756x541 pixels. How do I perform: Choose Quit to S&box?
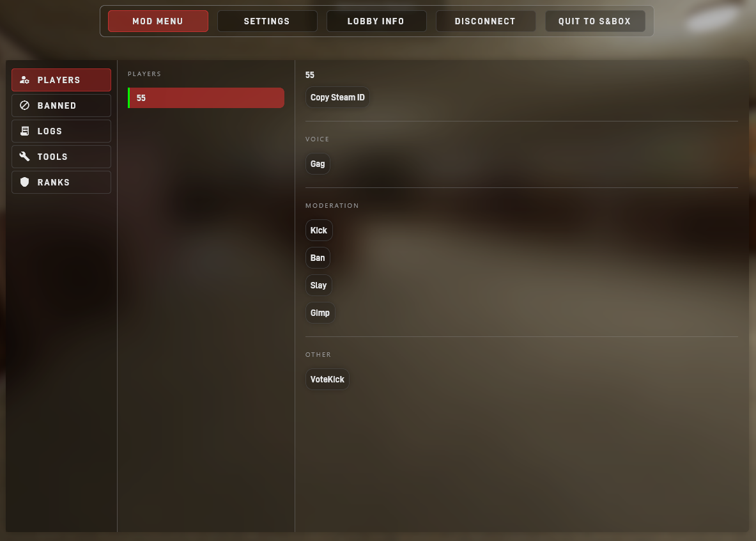point(595,21)
